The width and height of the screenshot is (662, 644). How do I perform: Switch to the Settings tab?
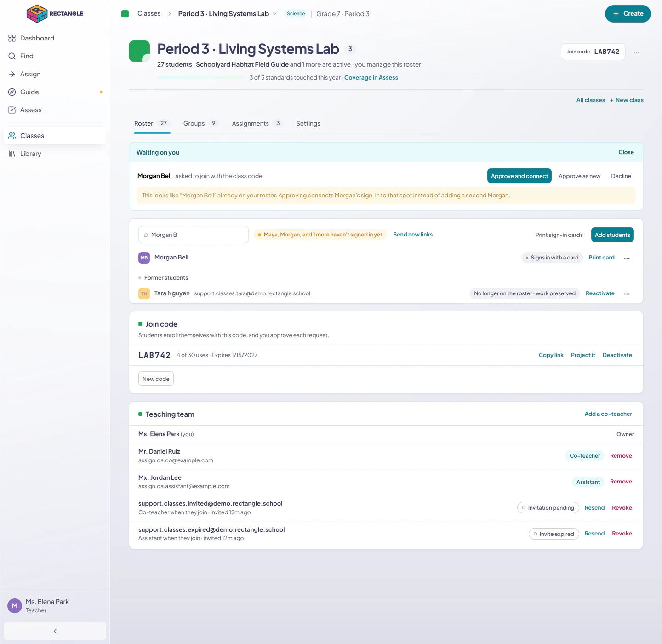(308, 123)
